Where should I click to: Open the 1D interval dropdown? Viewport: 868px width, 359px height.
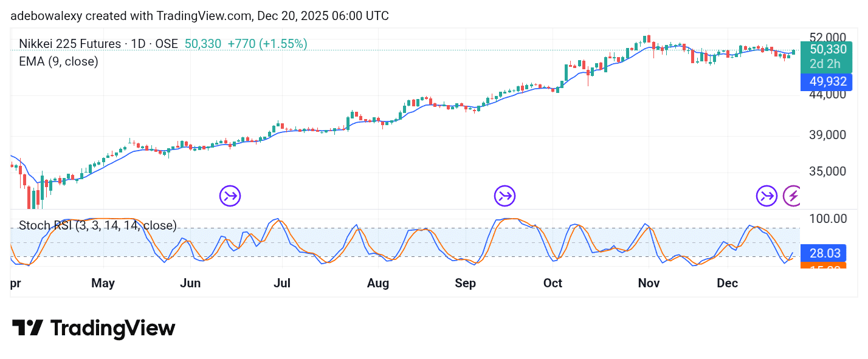tap(139, 44)
